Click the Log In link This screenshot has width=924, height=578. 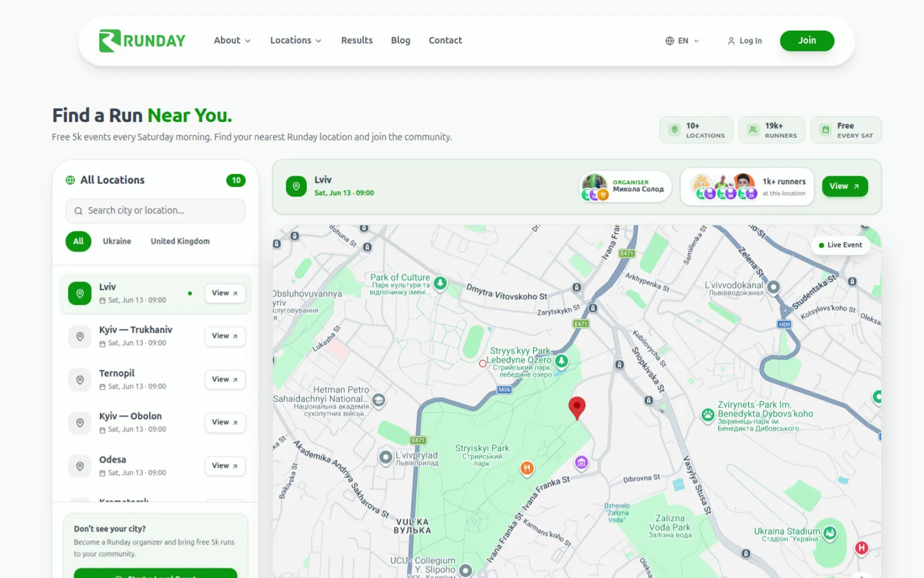tap(745, 41)
